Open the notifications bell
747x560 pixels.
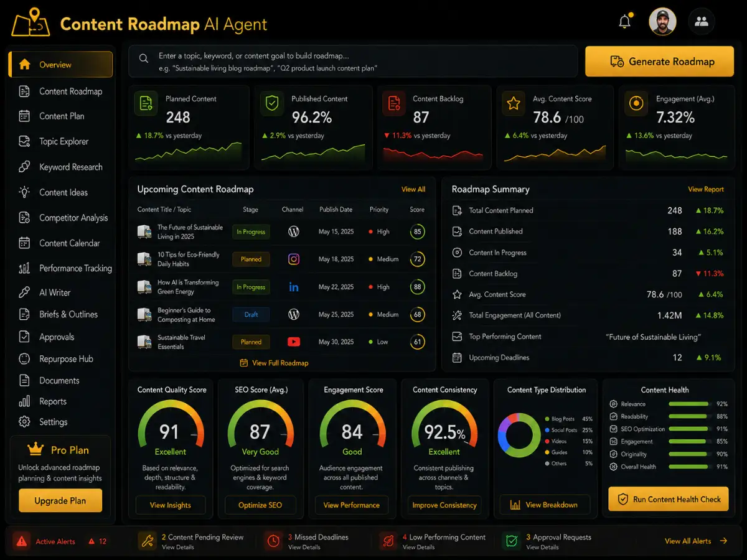point(625,22)
